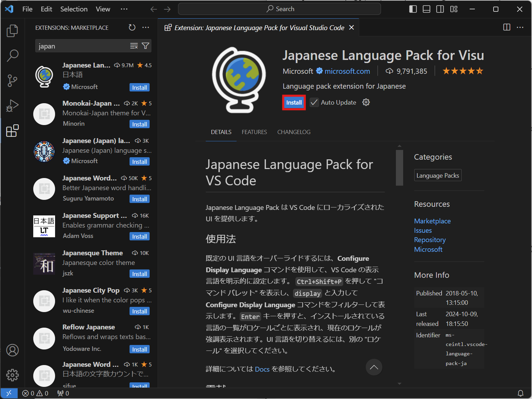This screenshot has height=399, width=532.
Task: Open the editor More Actions ellipsis menu
Action: pyautogui.click(x=521, y=27)
